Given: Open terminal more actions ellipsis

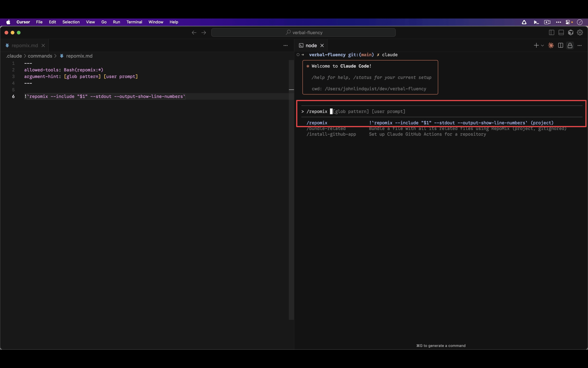Looking at the screenshot, I should pos(580,46).
